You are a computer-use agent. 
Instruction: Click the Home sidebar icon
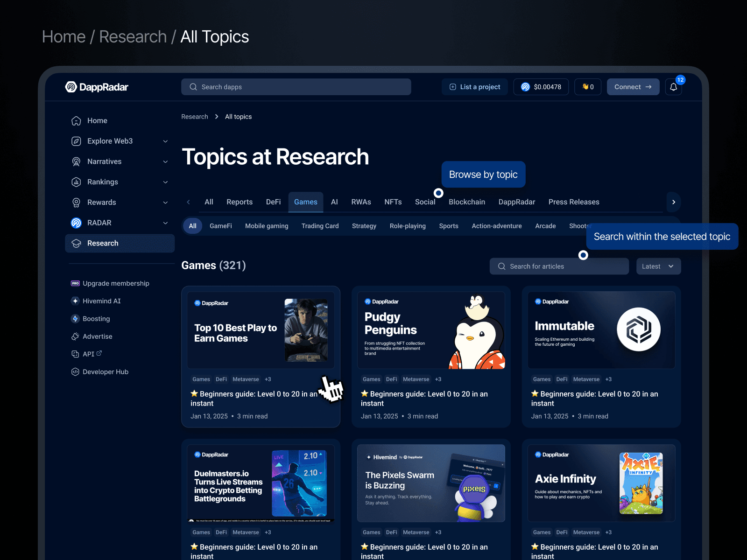click(x=76, y=121)
